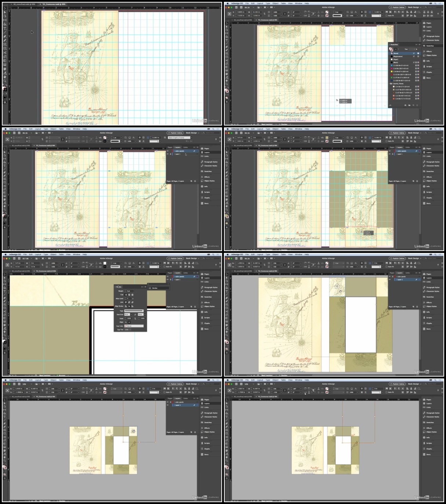Click X position field in Swatches-panel screenshot

click(x=242, y=12)
